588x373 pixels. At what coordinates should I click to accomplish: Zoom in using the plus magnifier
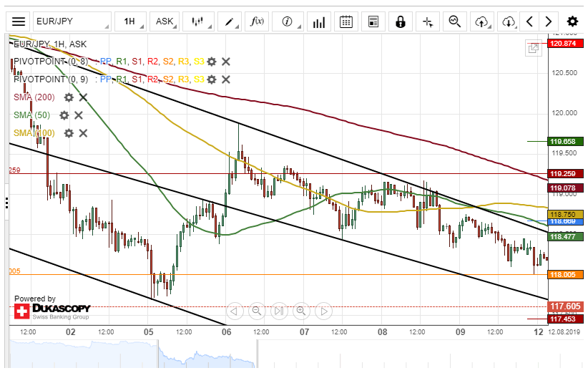[x=301, y=311]
